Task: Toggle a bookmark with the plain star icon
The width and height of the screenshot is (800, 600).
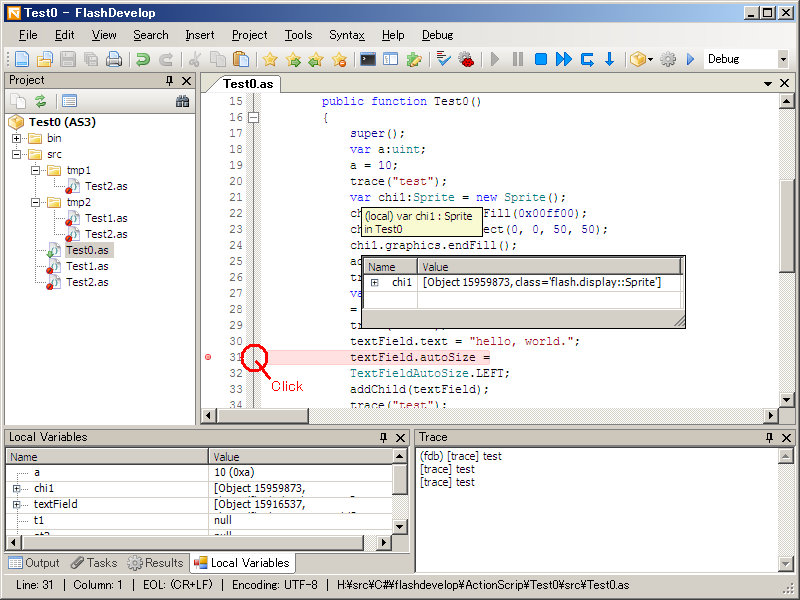Action: [270, 59]
